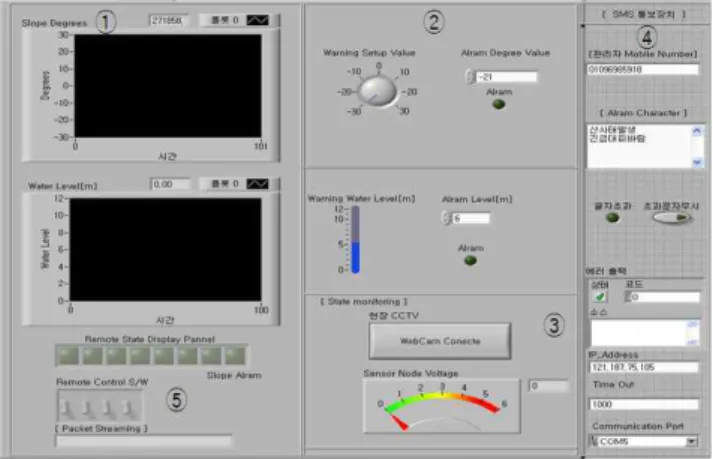The image size is (713, 459).
Task: Click the Warning Water Level tank slider
Action: (x=355, y=240)
